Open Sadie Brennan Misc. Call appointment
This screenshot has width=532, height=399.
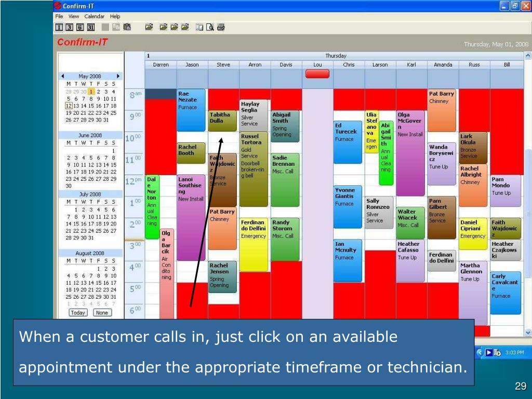point(285,180)
